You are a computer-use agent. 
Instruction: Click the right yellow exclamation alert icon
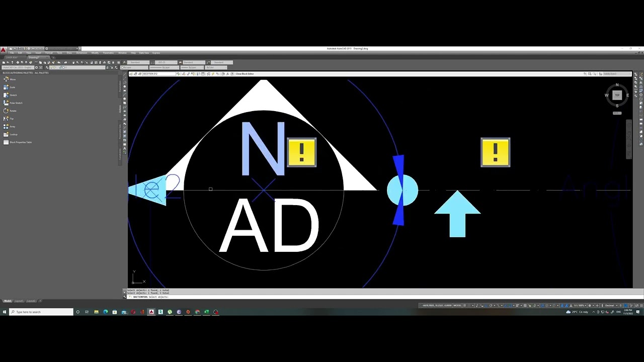496,152
